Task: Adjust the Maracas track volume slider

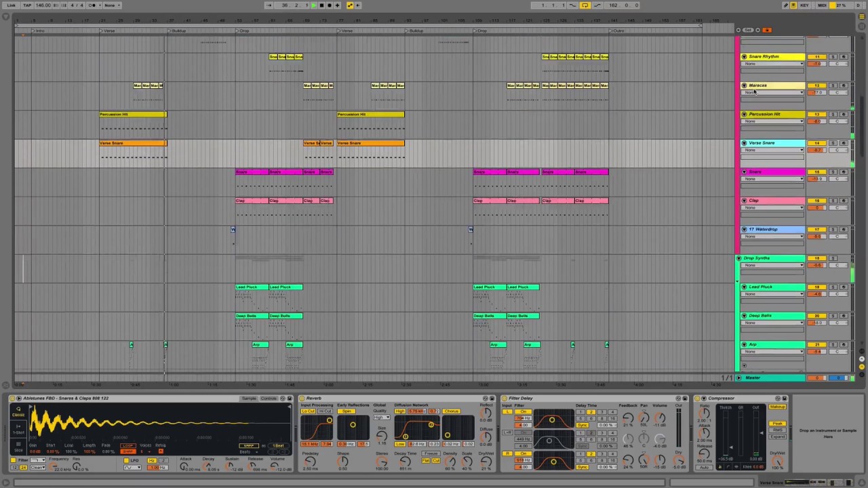Action: (817, 92)
